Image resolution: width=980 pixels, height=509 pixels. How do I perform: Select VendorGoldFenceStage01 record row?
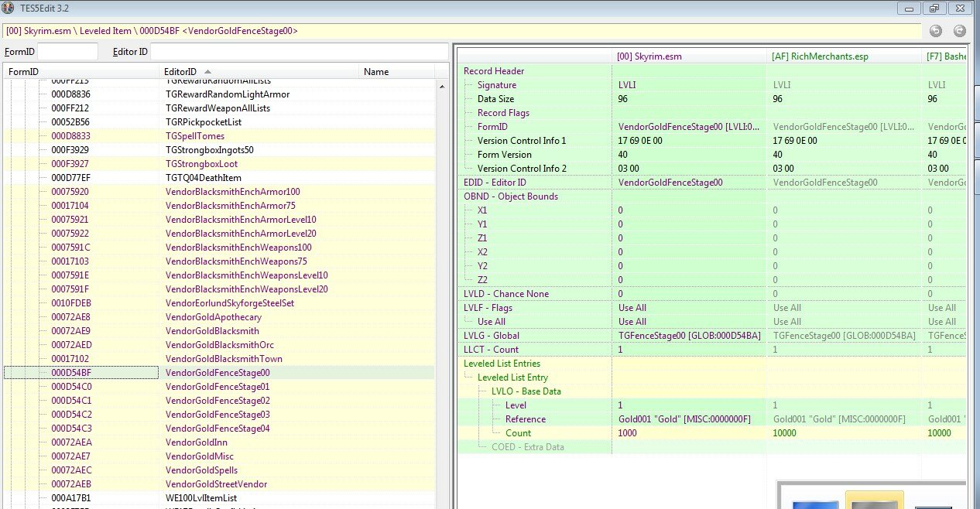pos(220,386)
